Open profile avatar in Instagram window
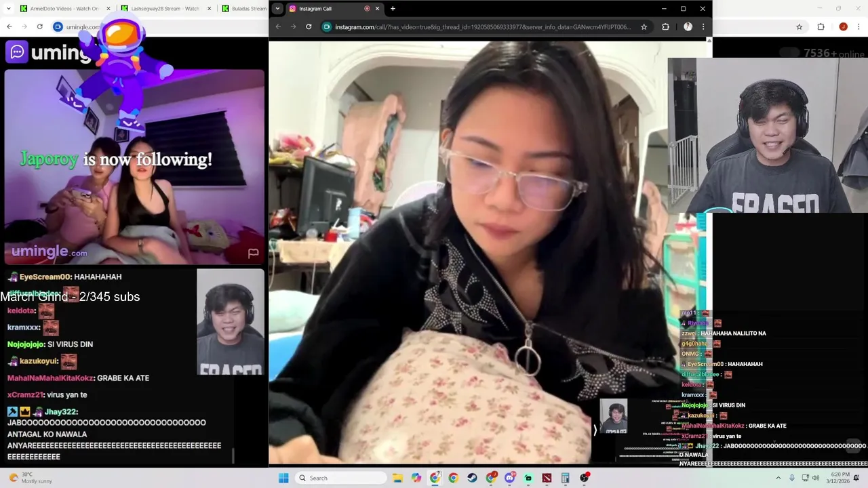 (688, 27)
